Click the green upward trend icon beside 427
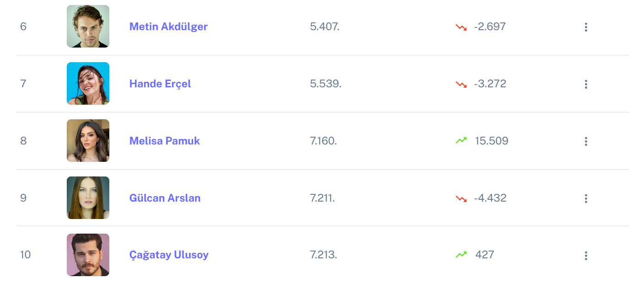644x283 pixels. coord(461,255)
